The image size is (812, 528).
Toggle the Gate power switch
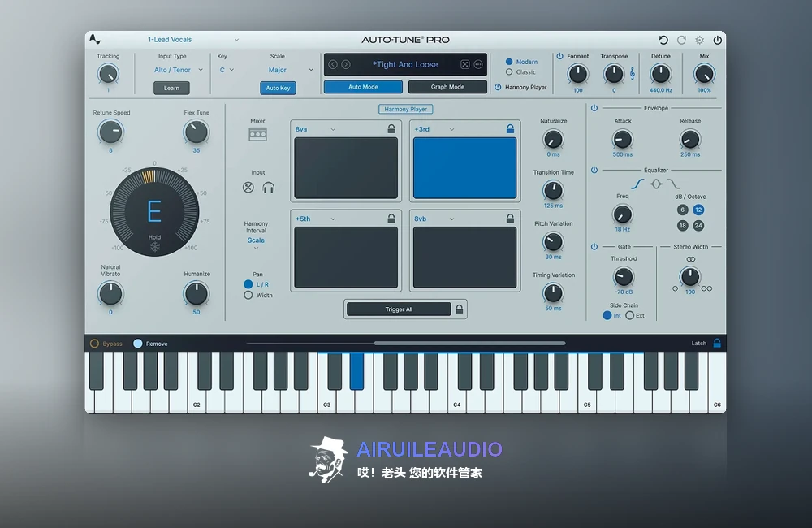[x=594, y=247]
